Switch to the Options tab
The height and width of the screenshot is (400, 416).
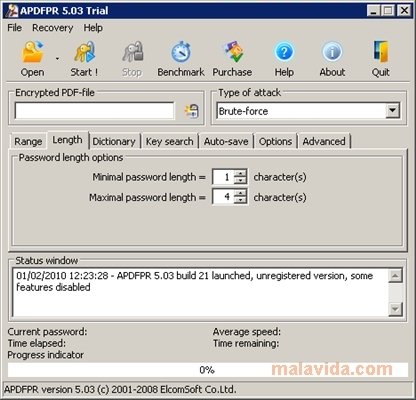point(275,141)
